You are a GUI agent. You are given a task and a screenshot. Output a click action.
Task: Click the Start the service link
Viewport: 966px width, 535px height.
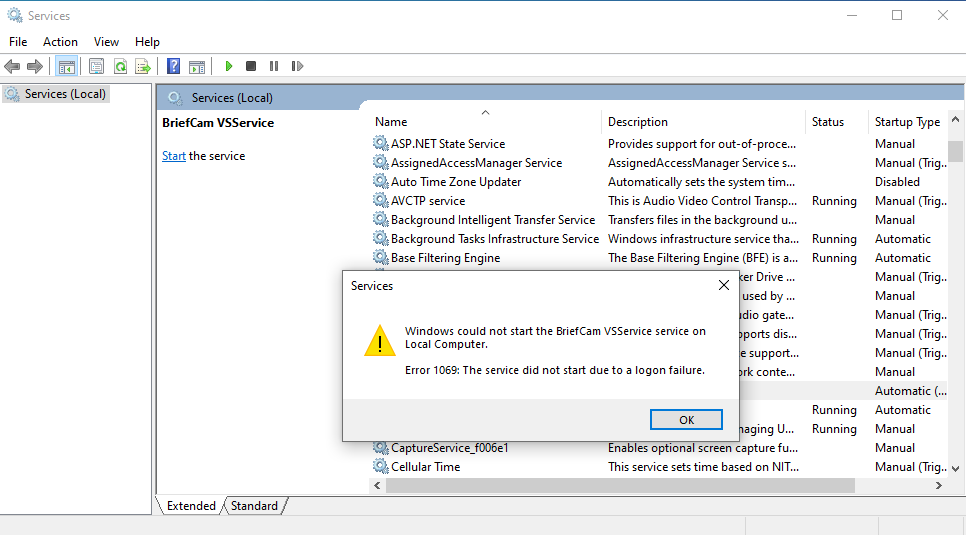click(174, 156)
